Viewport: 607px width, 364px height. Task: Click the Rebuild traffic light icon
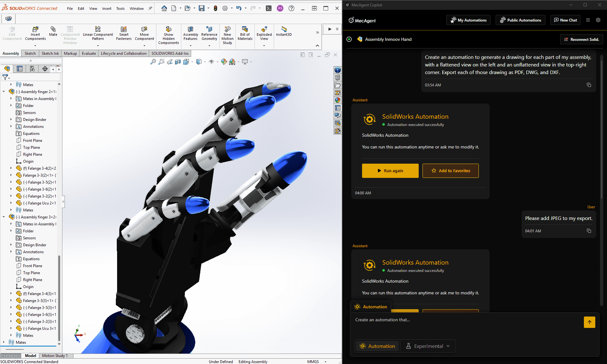(x=216, y=8)
